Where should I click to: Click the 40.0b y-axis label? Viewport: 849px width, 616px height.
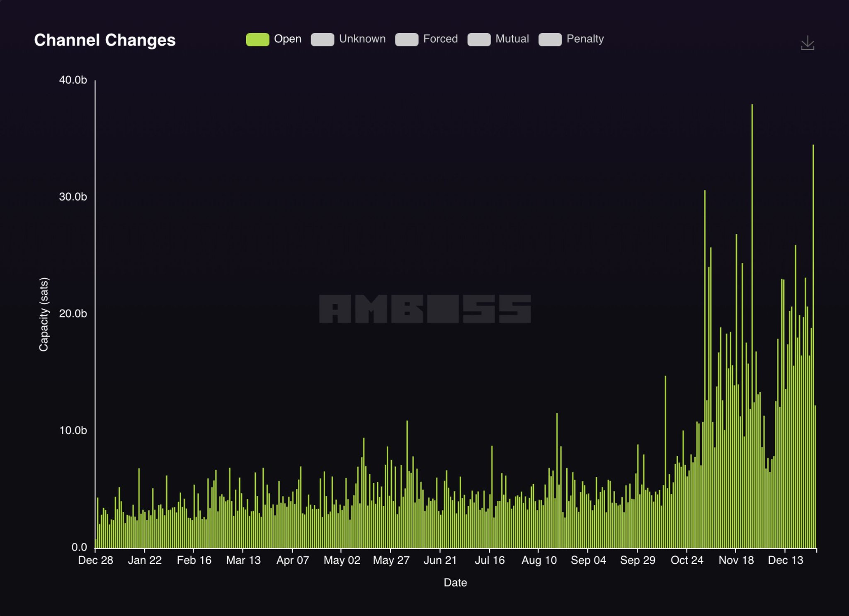point(73,80)
